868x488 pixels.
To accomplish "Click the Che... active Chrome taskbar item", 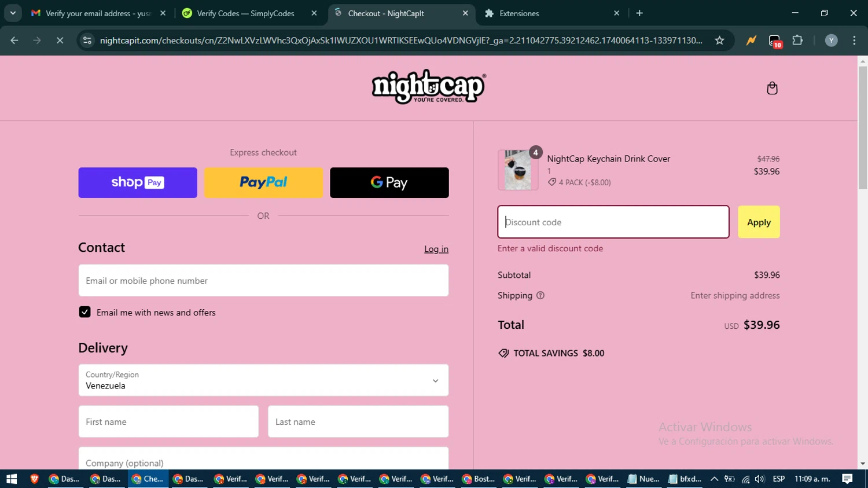I will [148, 479].
